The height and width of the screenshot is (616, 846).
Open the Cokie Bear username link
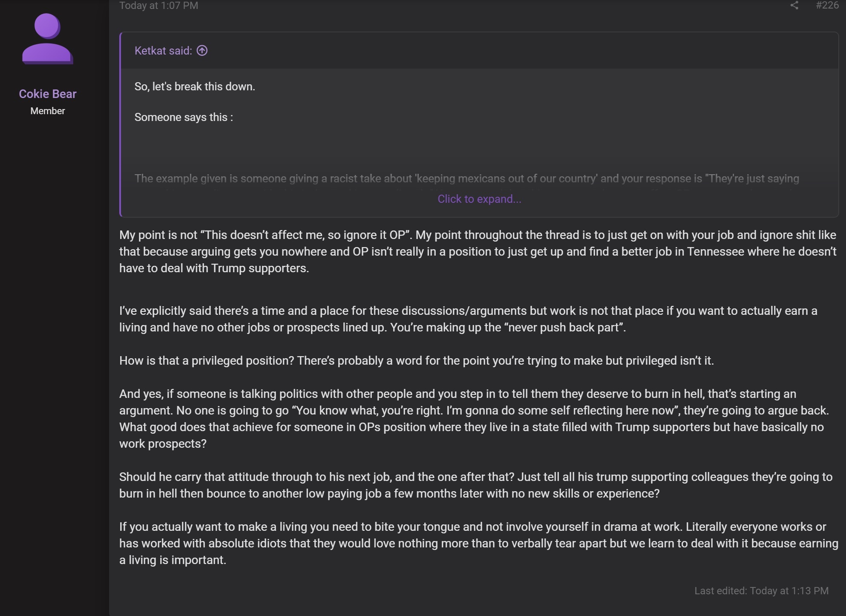pyautogui.click(x=48, y=94)
